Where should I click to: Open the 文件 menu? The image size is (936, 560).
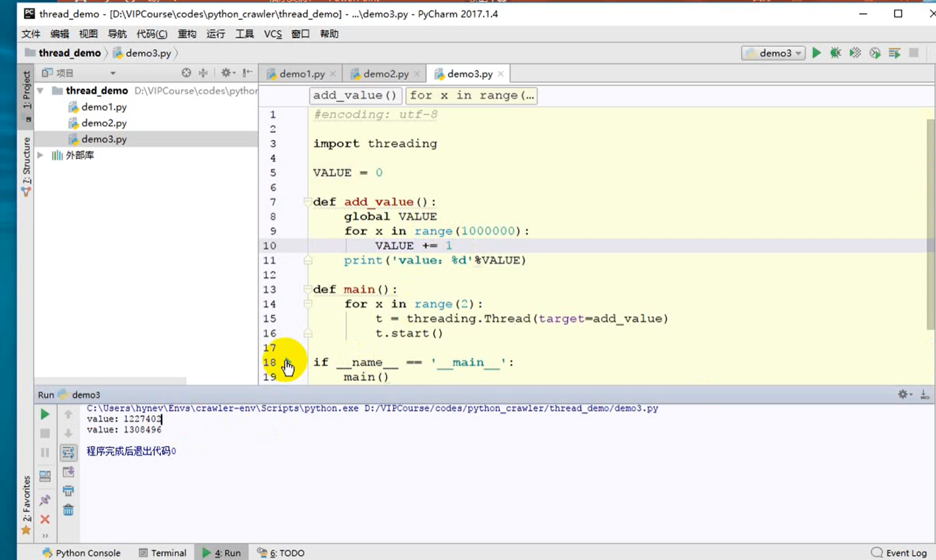point(31,34)
